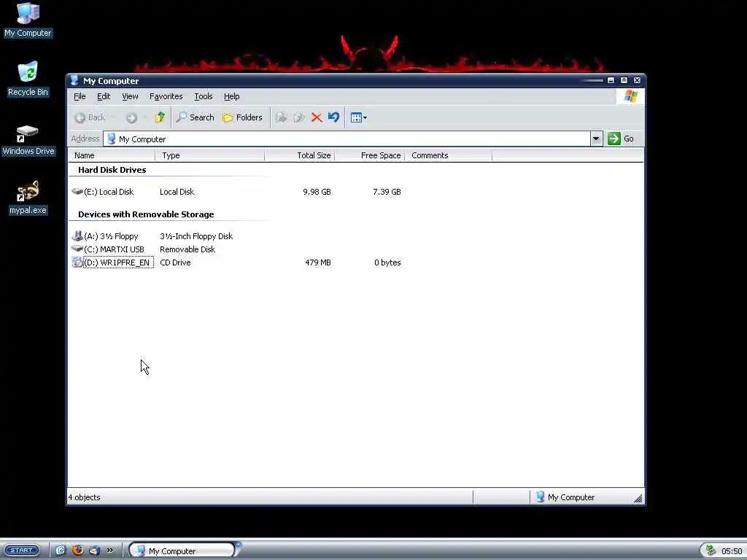The height and width of the screenshot is (560, 747).
Task: Click the '3½-Inch Floppy Disk' type text
Action: point(196,236)
